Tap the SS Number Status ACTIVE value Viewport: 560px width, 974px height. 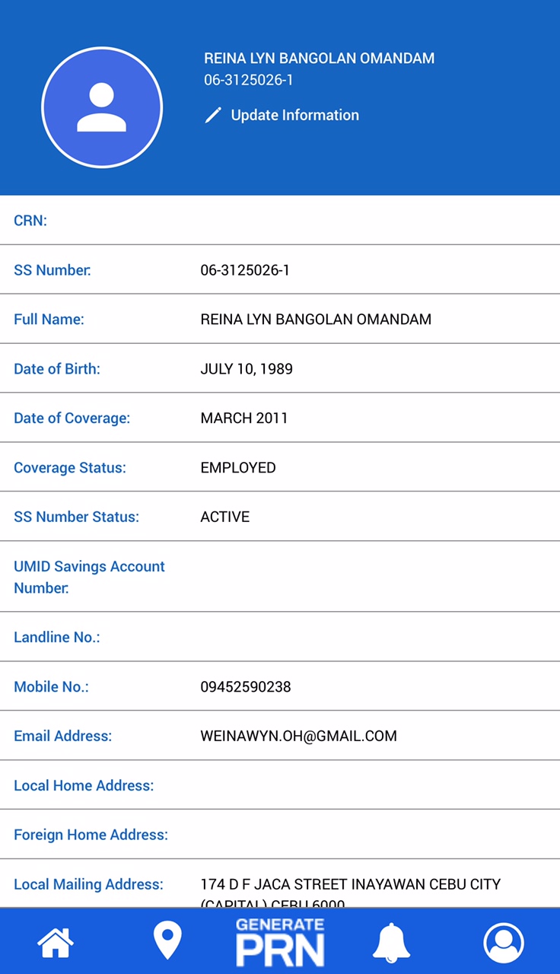pyautogui.click(x=225, y=517)
